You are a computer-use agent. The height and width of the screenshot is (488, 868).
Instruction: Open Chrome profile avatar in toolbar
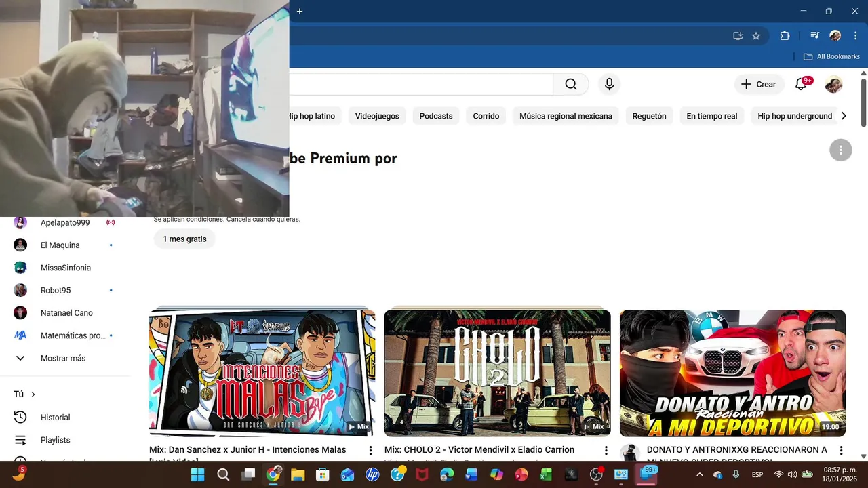(x=835, y=36)
